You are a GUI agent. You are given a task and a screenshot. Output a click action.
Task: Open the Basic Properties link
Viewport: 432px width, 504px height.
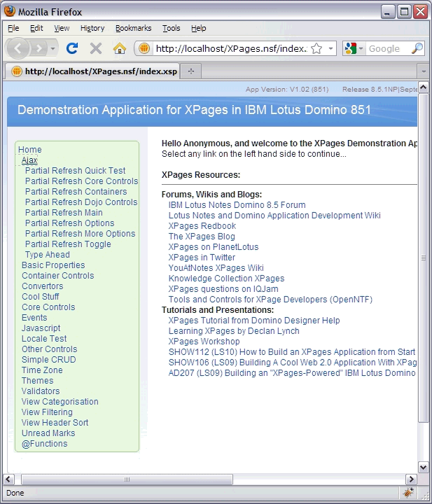point(53,265)
